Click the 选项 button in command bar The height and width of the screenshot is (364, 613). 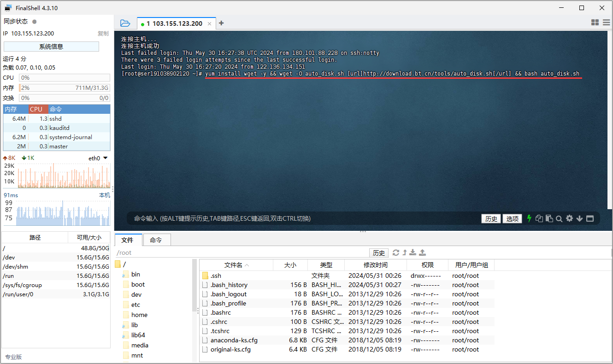click(512, 219)
